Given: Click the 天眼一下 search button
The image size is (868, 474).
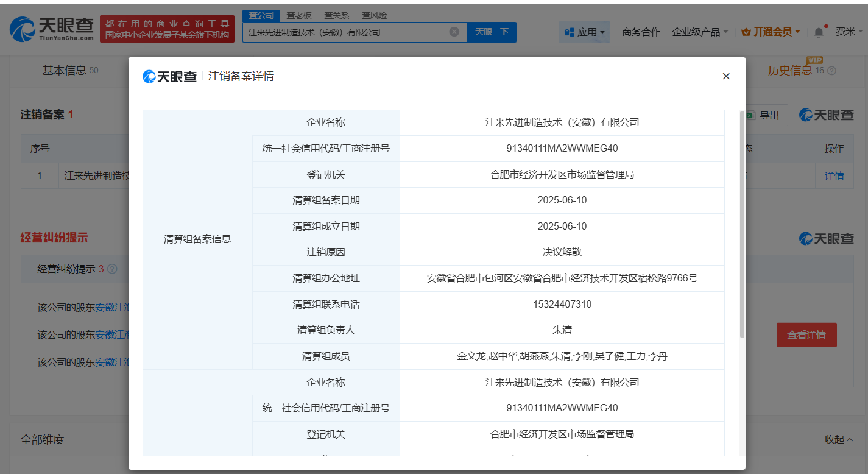Looking at the screenshot, I should (492, 32).
